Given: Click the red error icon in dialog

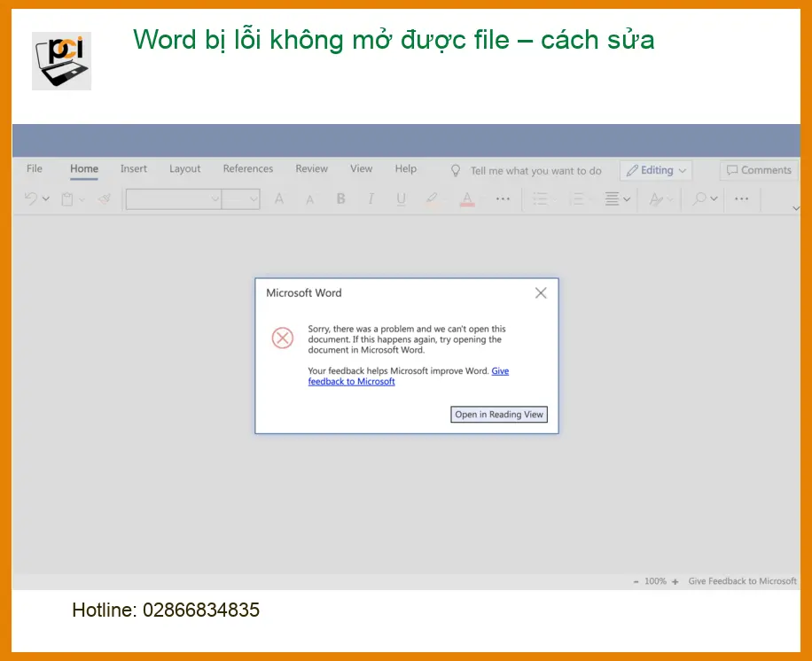Looking at the screenshot, I should click(283, 338).
